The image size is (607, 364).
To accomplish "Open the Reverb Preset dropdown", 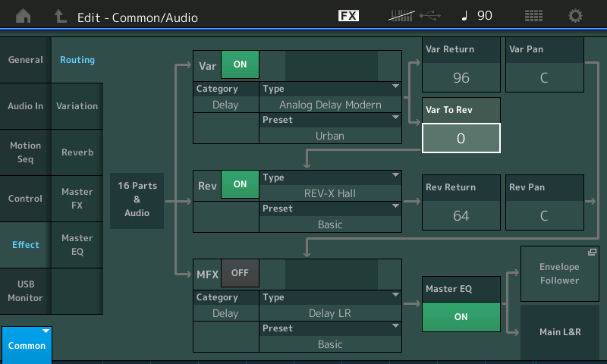I will pos(330,217).
